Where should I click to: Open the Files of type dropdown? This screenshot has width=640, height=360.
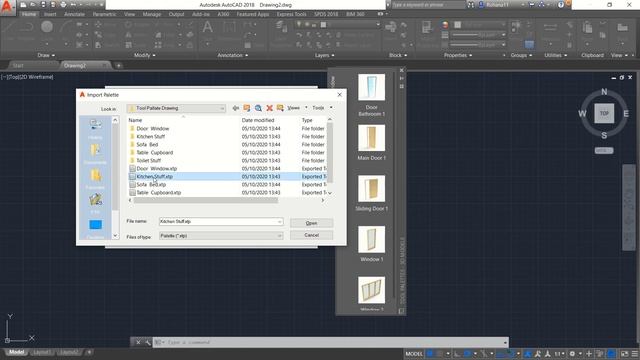pyautogui.click(x=221, y=236)
